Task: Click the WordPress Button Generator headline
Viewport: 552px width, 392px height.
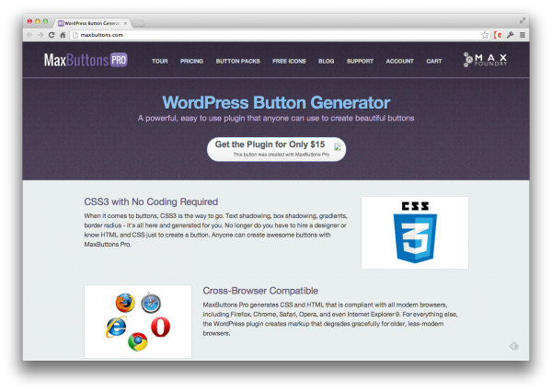Action: 276,103
